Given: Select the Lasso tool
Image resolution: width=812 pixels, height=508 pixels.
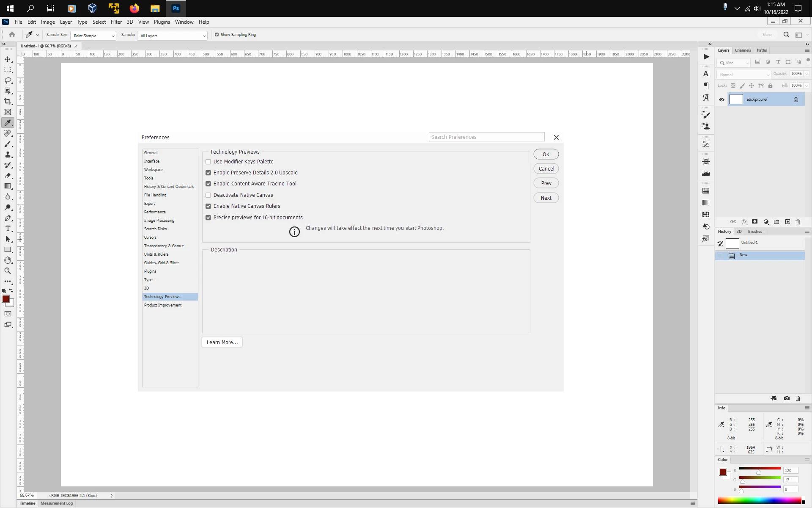Looking at the screenshot, I should [x=8, y=80].
